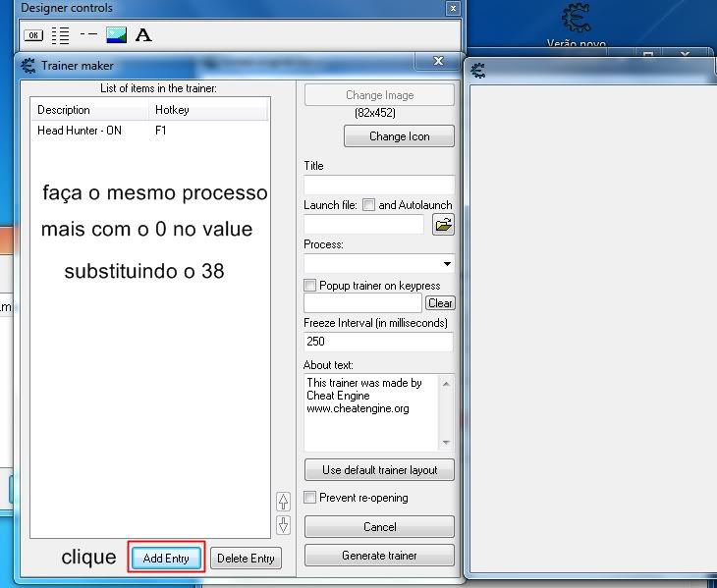Select the image control icon in Designer controls

116,35
